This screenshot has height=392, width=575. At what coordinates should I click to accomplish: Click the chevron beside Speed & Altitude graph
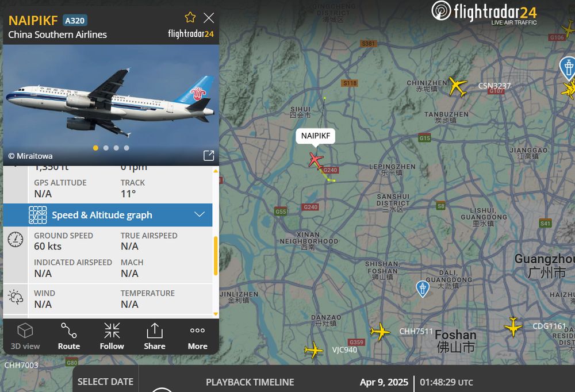[200, 214]
